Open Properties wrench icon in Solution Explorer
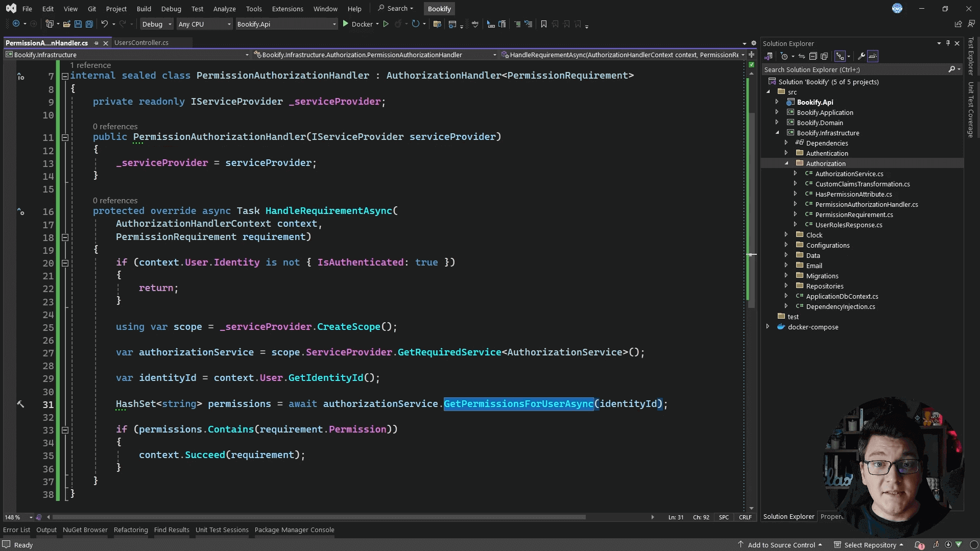 [861, 56]
